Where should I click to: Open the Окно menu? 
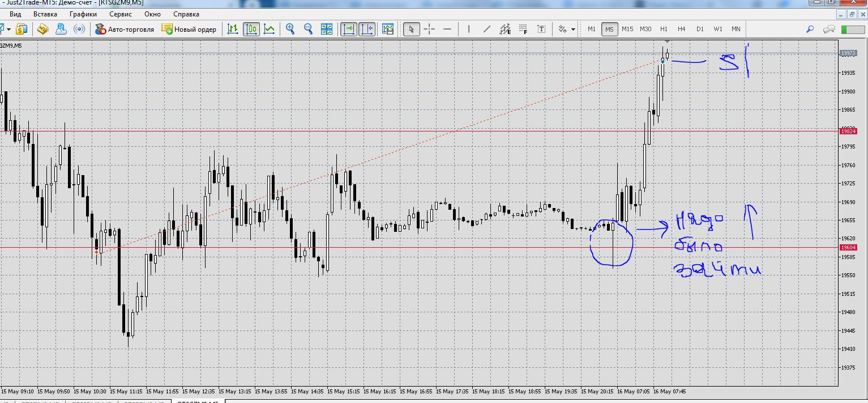coord(152,14)
